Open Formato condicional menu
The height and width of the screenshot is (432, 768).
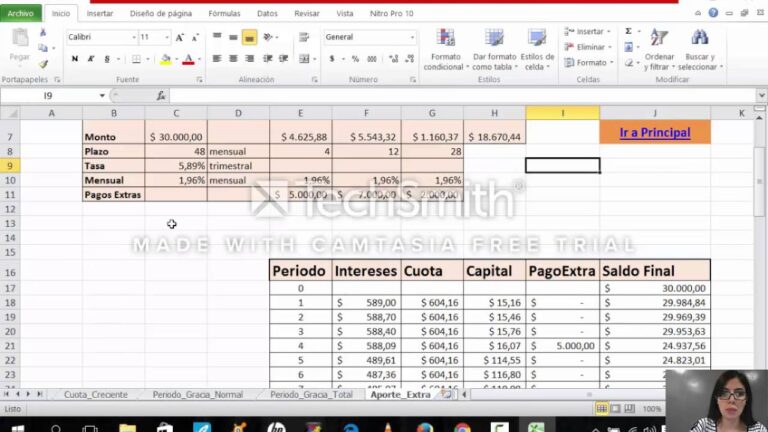click(446, 49)
